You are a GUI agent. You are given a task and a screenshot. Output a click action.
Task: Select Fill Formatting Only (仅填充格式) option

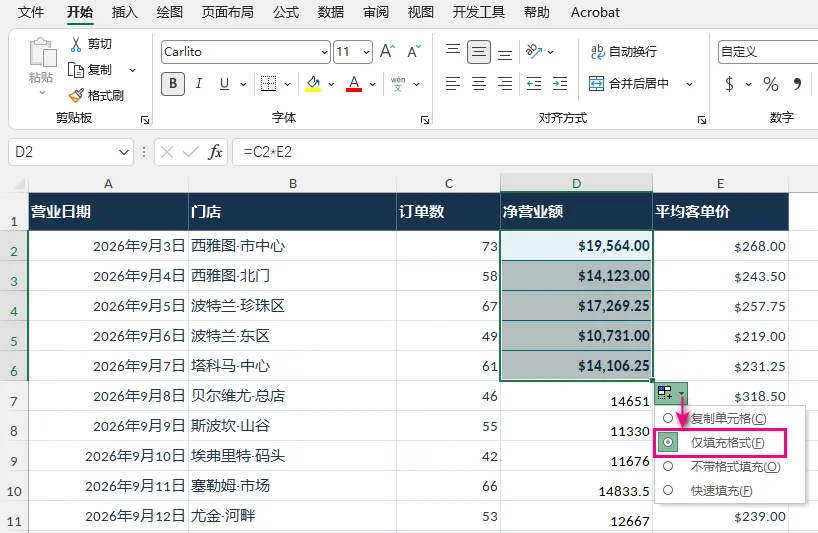click(x=720, y=443)
